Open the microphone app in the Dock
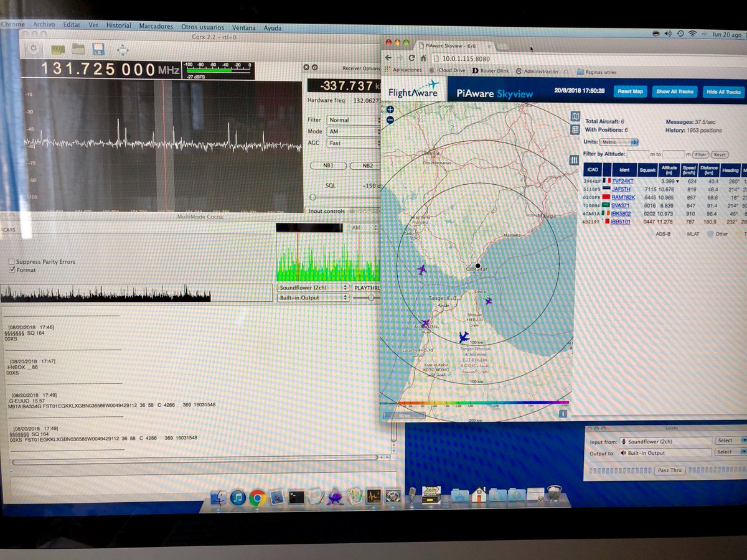 pos(411,495)
